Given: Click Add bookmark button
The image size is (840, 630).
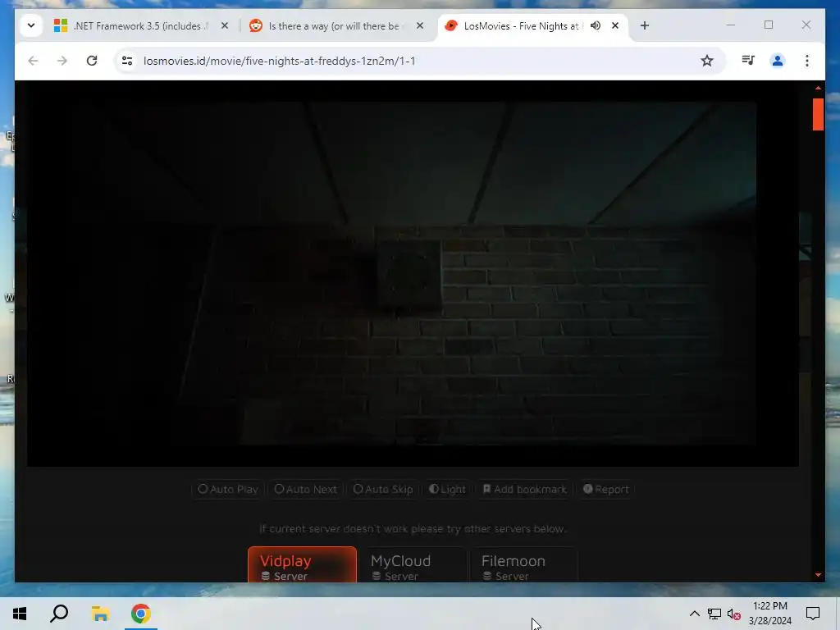Looking at the screenshot, I should [524, 489].
